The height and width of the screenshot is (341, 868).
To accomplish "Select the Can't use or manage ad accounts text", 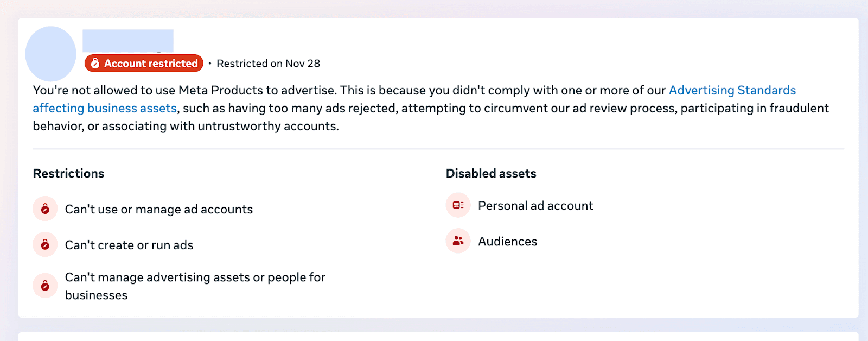I will (158, 209).
